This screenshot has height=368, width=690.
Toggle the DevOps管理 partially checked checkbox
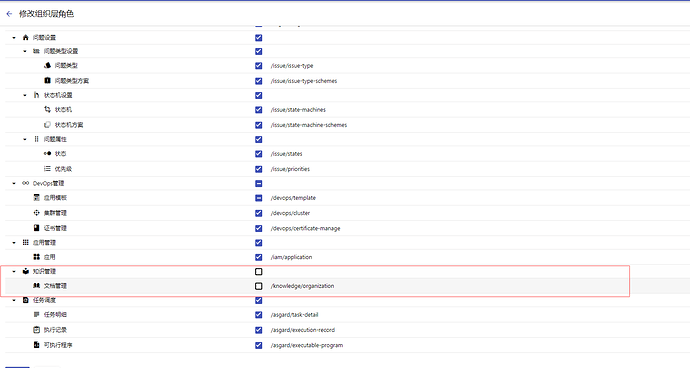click(x=259, y=183)
